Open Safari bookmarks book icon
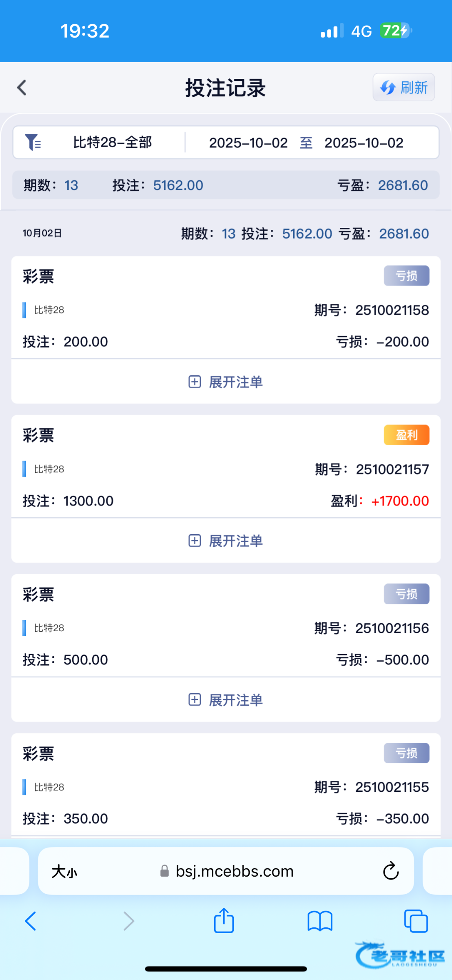Screen dimensions: 452x980 320,921
